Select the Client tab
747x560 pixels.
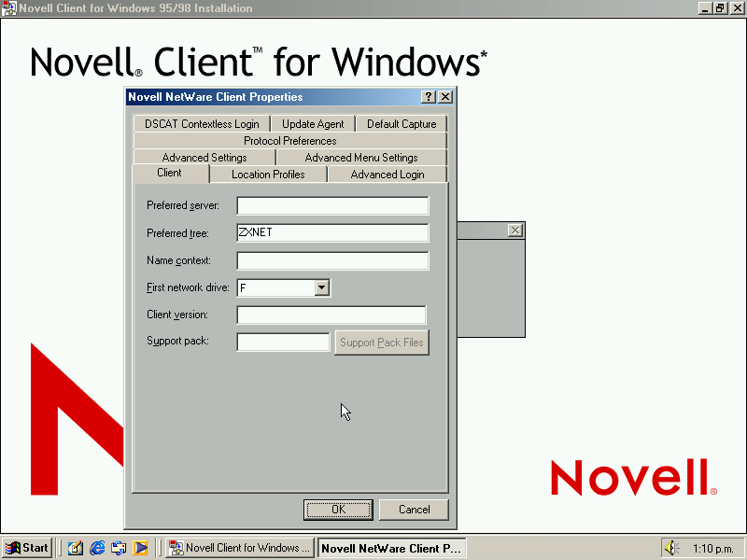click(x=170, y=173)
